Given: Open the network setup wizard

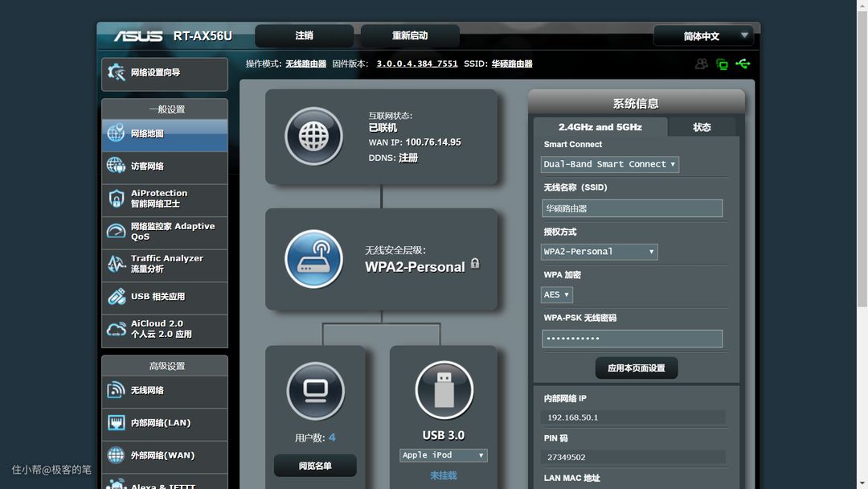Looking at the screenshot, I should pyautogui.click(x=165, y=73).
